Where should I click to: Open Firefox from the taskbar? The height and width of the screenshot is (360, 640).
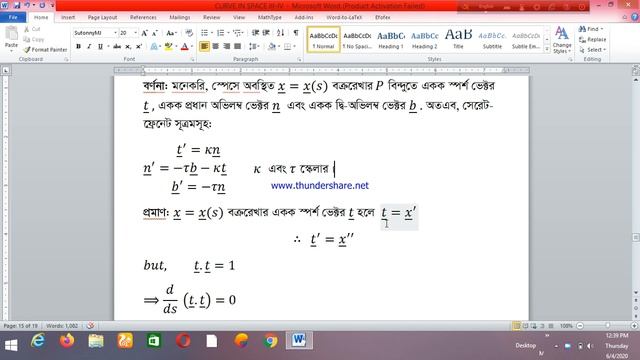pyautogui.click(x=67, y=340)
